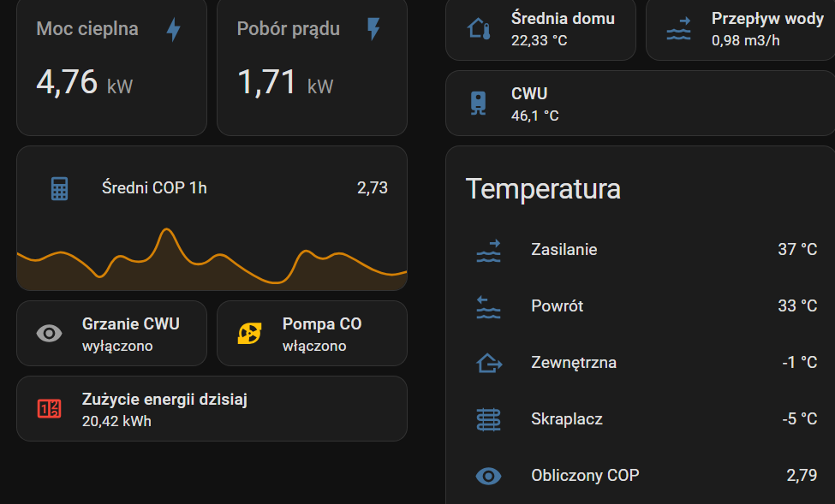835x504 pixels.
Task: Toggle the Grzanie CWU eye icon
Action: pyautogui.click(x=49, y=334)
